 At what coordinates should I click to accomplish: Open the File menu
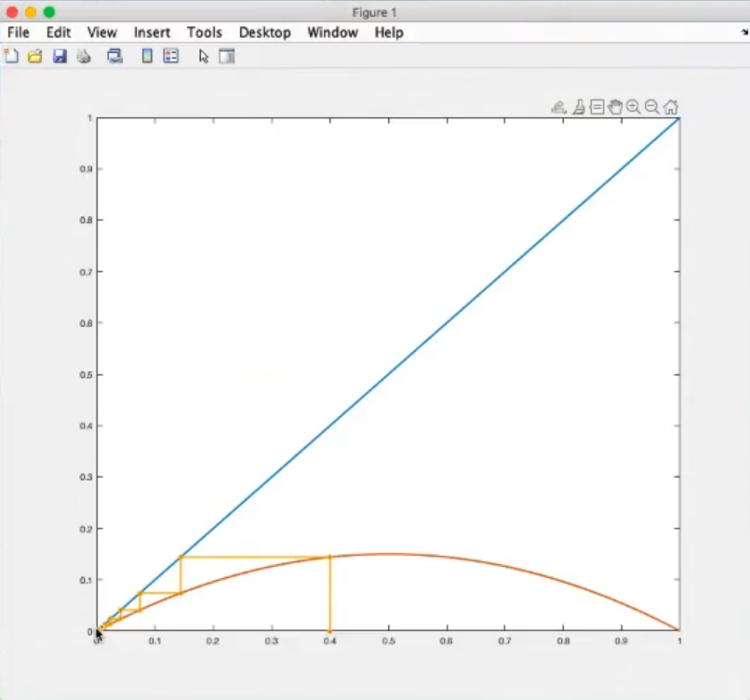coord(19,33)
